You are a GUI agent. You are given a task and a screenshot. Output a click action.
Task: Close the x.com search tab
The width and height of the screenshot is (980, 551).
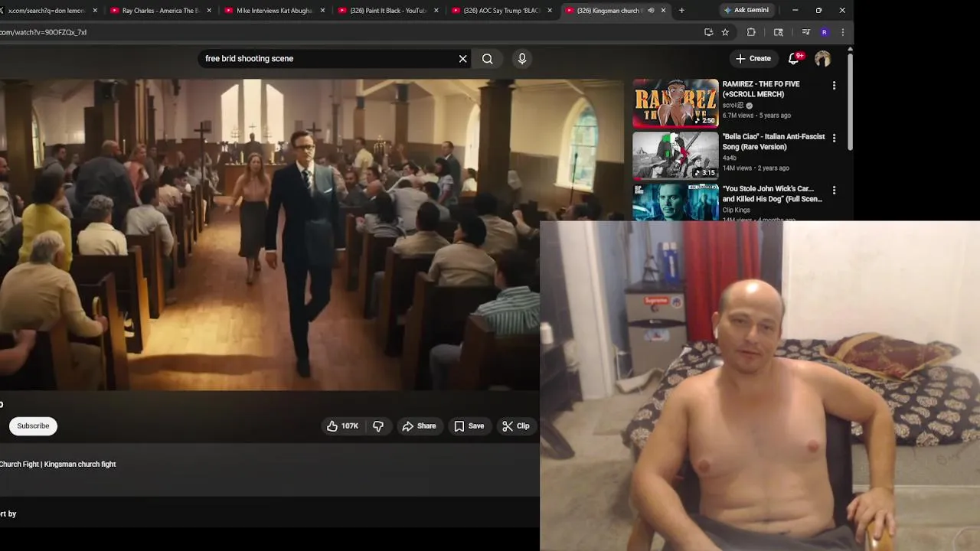click(95, 11)
